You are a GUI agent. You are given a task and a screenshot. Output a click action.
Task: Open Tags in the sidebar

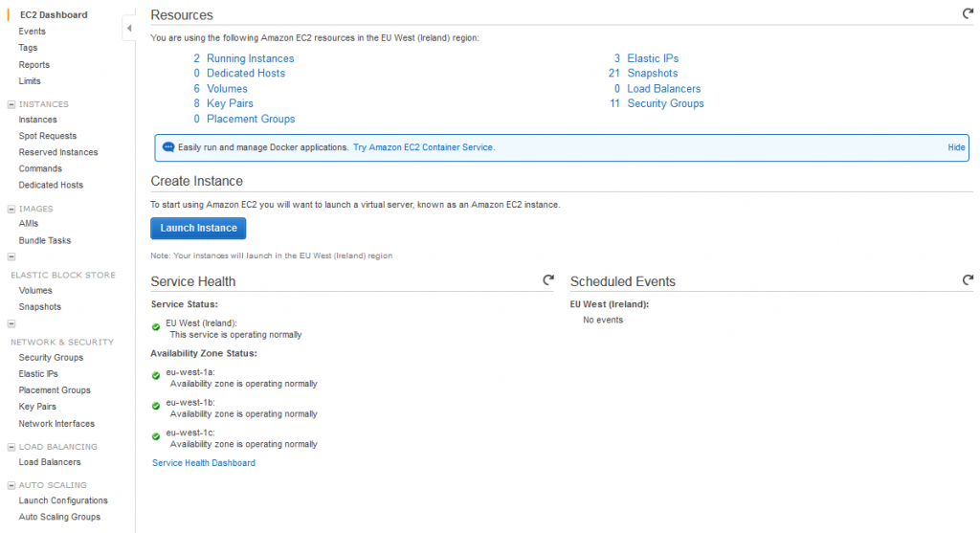[x=28, y=48]
